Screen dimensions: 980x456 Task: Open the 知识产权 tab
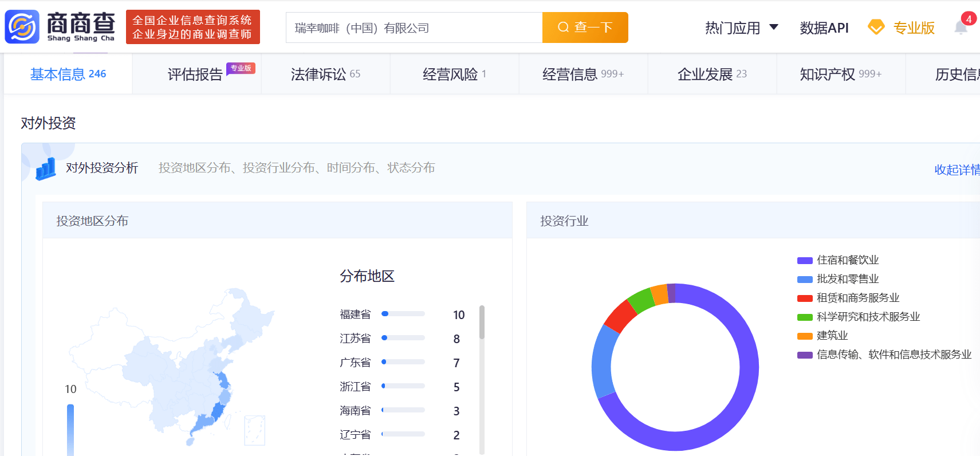point(840,74)
